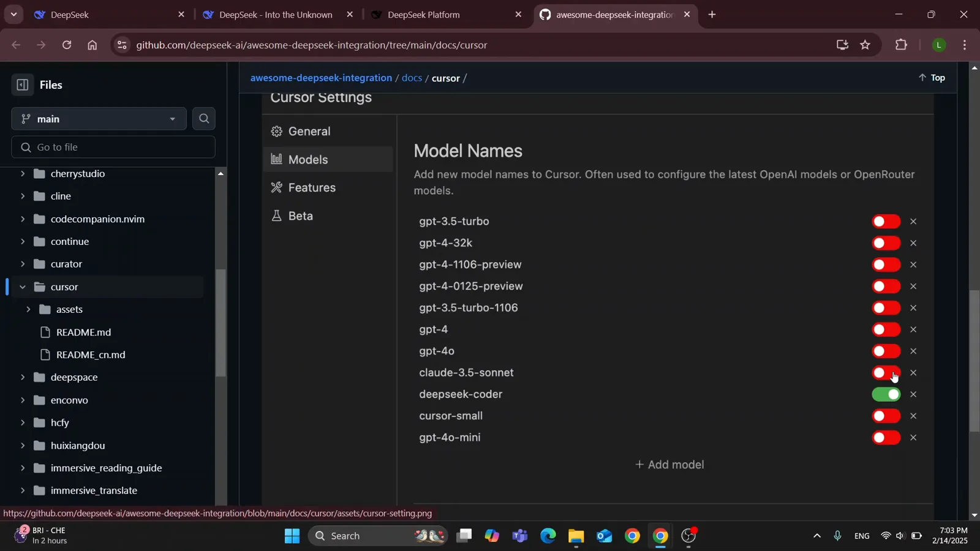The image size is (980, 551).
Task: Open the main branch dropdown
Action: pos(99,119)
